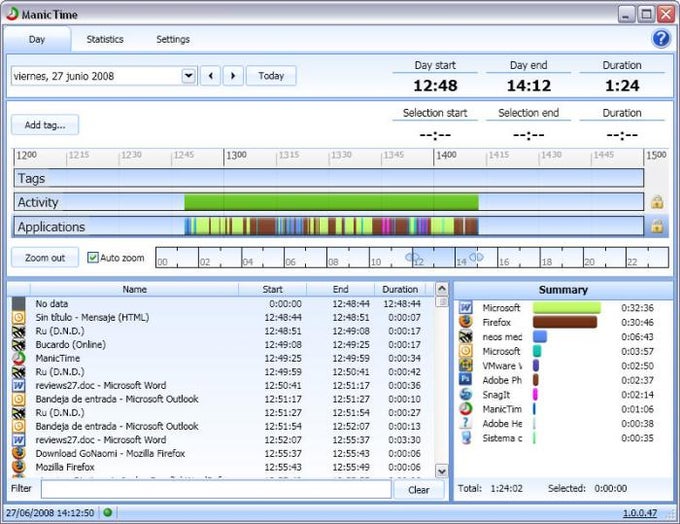Click Firefox icon beside Mozilla Firefox row
Viewport: 680px width, 524px height.
[x=18, y=467]
